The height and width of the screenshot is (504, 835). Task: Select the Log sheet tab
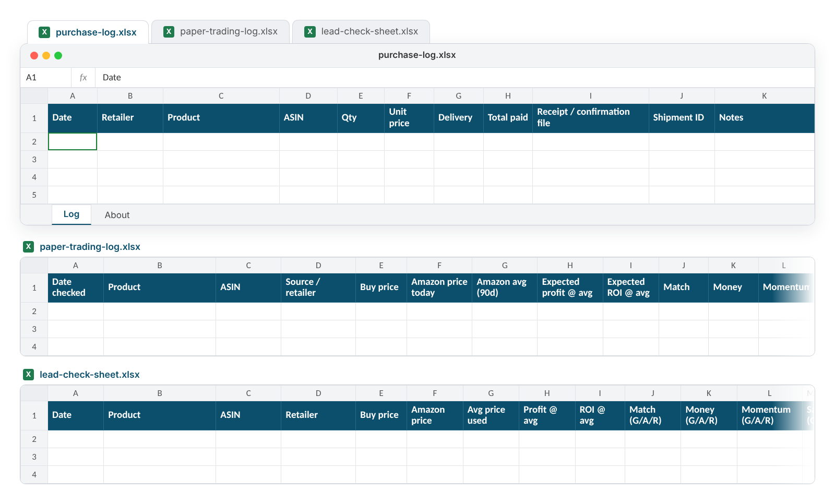click(71, 214)
